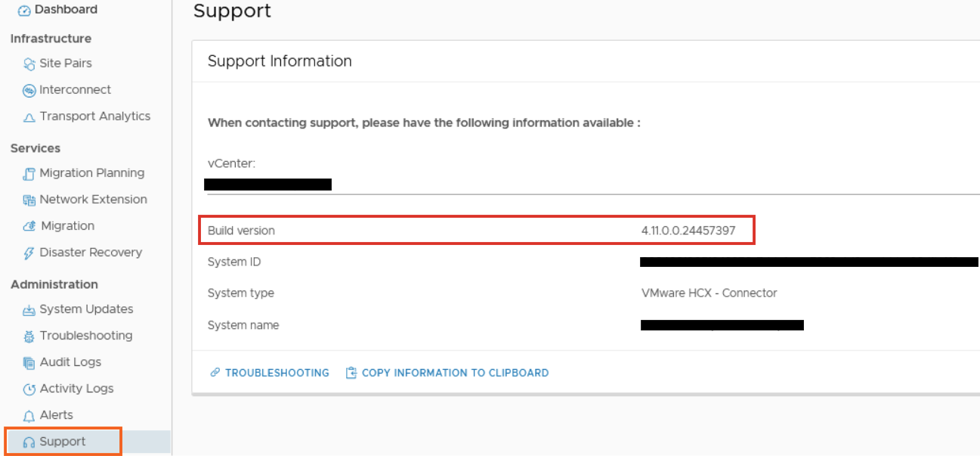
Task: Click the Troubleshooting bug icon
Action: 29,337
